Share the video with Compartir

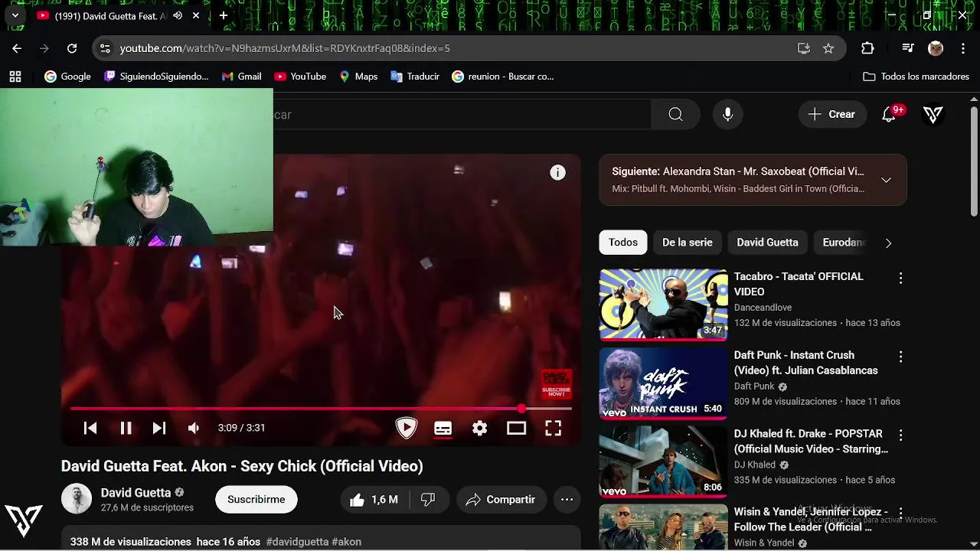tap(501, 500)
